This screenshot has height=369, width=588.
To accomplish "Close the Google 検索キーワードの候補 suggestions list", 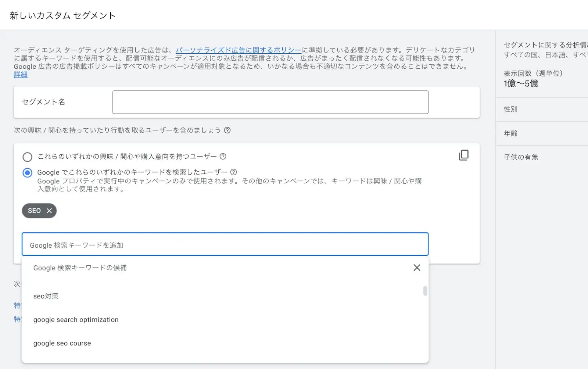I will click(417, 268).
